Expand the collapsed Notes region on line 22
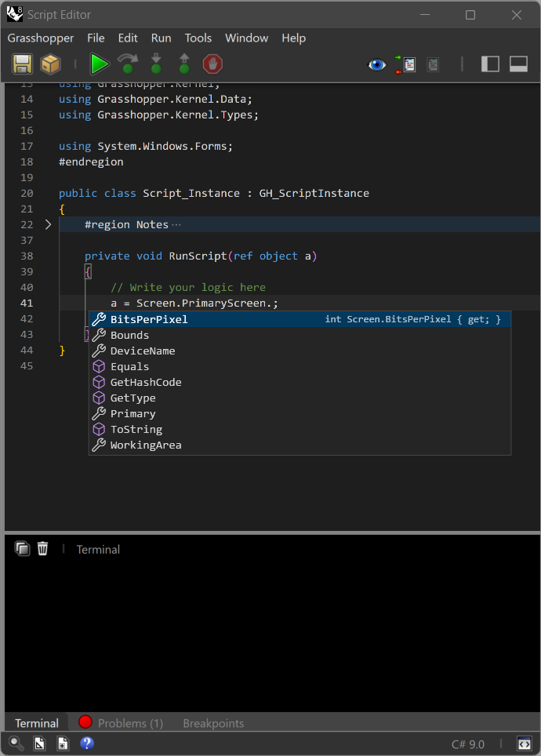 click(48, 224)
